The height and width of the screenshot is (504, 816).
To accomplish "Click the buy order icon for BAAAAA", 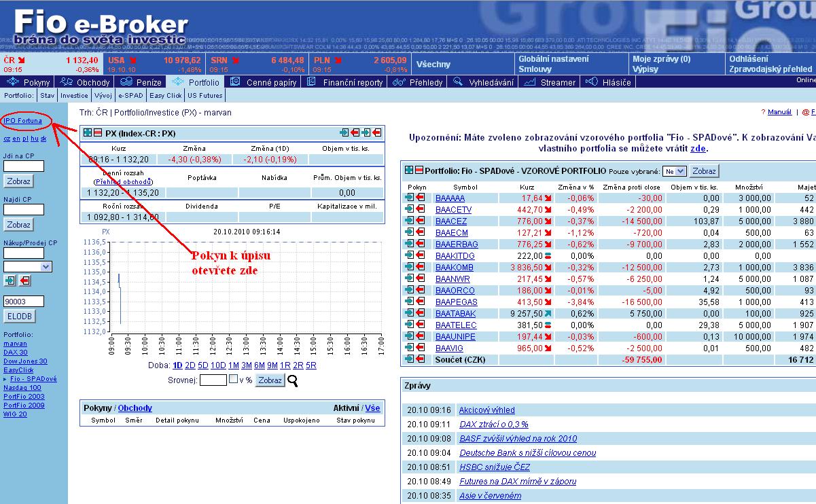I will click(409, 198).
